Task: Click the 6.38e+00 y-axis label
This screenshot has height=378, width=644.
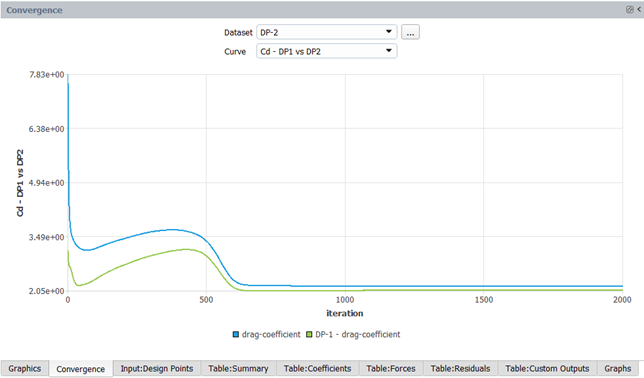Action: (x=47, y=129)
